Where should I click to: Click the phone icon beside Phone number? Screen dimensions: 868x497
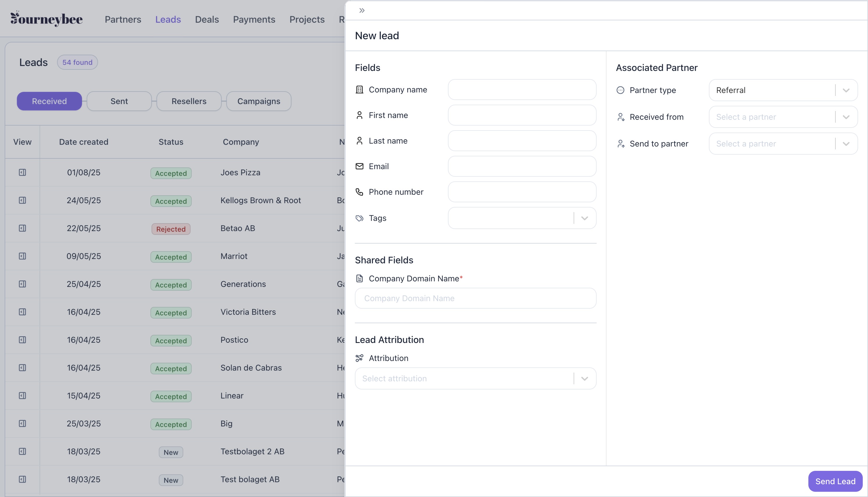pos(359,192)
